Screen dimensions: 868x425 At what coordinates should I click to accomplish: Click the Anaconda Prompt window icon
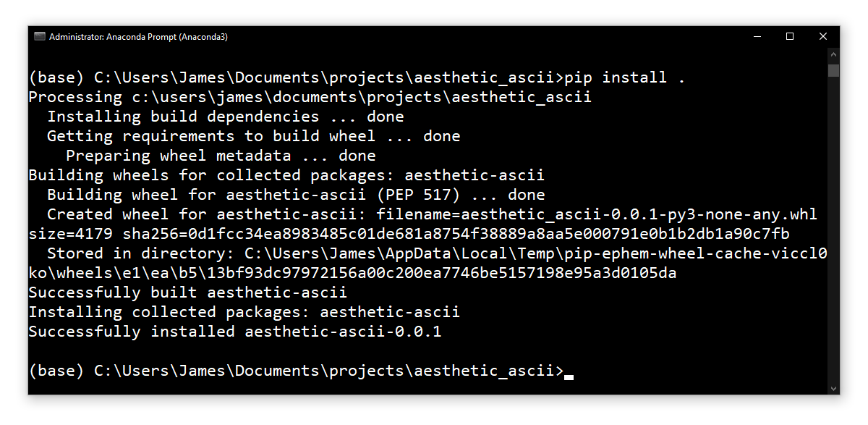click(x=39, y=36)
